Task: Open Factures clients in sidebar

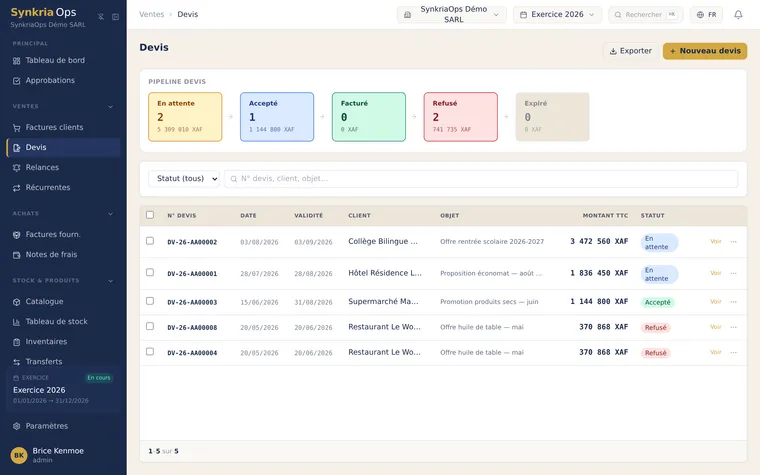Action: [63, 127]
